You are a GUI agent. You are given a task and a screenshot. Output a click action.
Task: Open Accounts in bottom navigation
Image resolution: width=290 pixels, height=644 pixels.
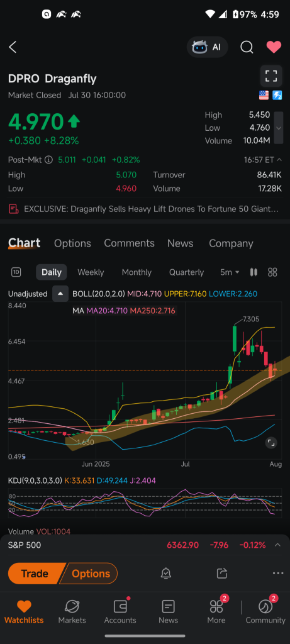120,612
